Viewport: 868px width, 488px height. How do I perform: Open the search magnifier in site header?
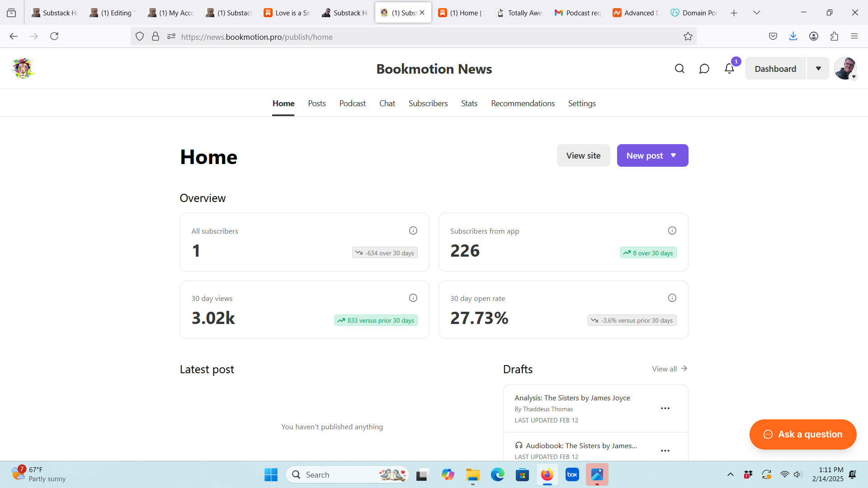pos(679,69)
